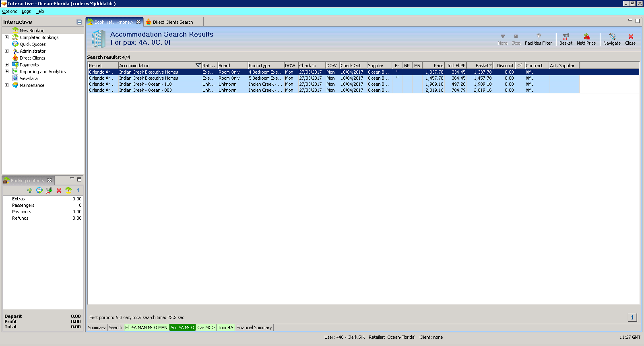The height and width of the screenshot is (346, 644).
Task: Click the Reporting and Analytics icon
Action: [x=15, y=72]
